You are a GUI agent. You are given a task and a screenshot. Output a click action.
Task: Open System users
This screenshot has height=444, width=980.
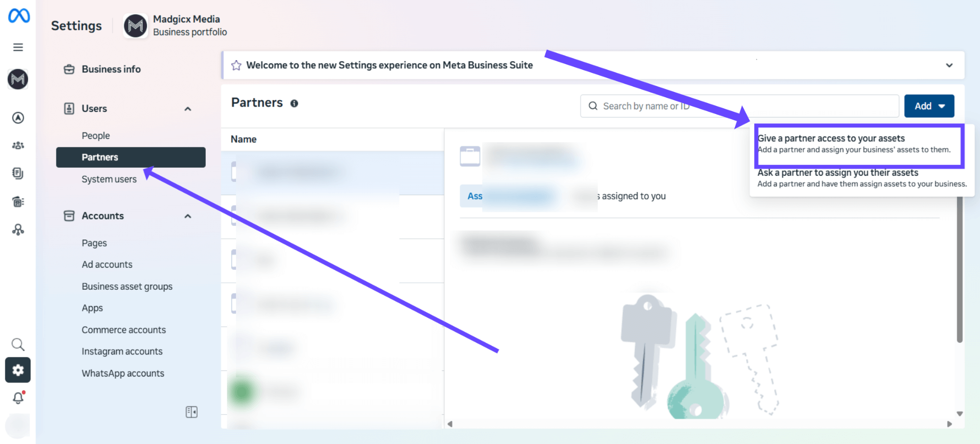tap(109, 179)
